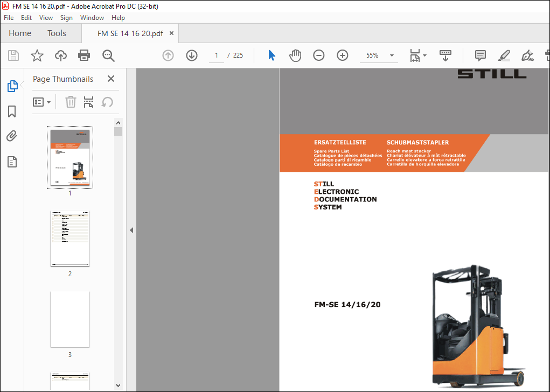Open the Attachments paperclip icon
550x392 pixels.
point(12,136)
